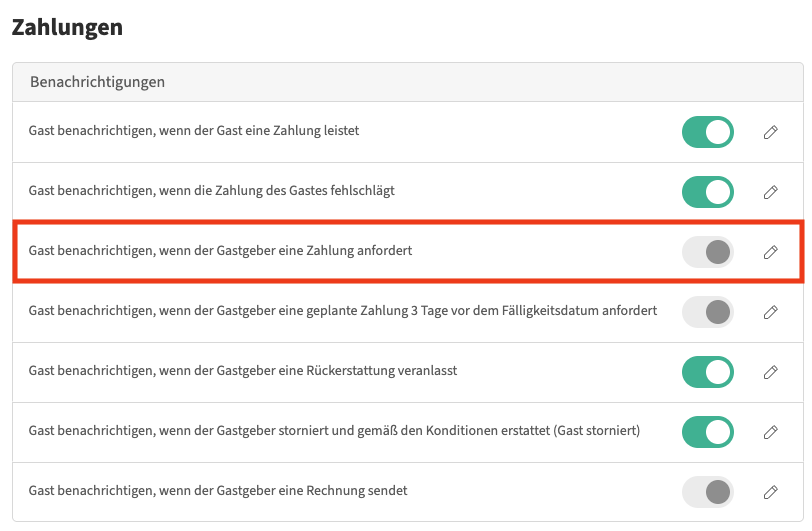Turn on 'Gastgeber eine Rechnung sendet' toggle
This screenshot has height=531, width=812.
coord(708,492)
